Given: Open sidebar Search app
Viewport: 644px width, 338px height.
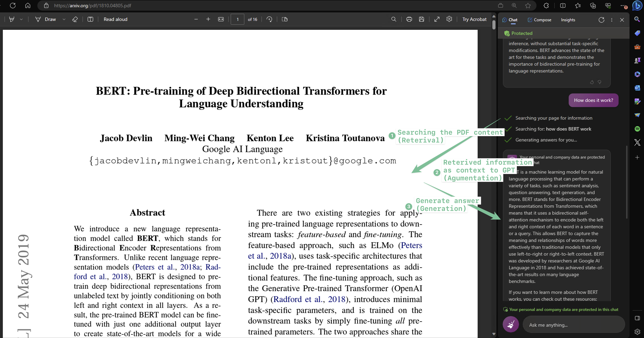Looking at the screenshot, I should (637, 19).
